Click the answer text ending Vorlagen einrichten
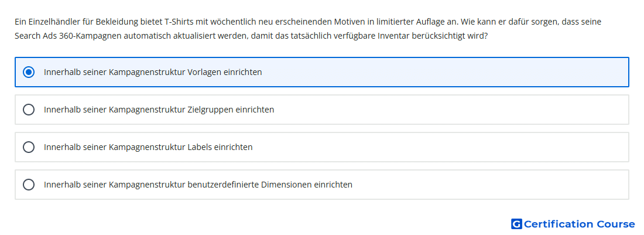This screenshot has width=644, height=235. point(153,72)
